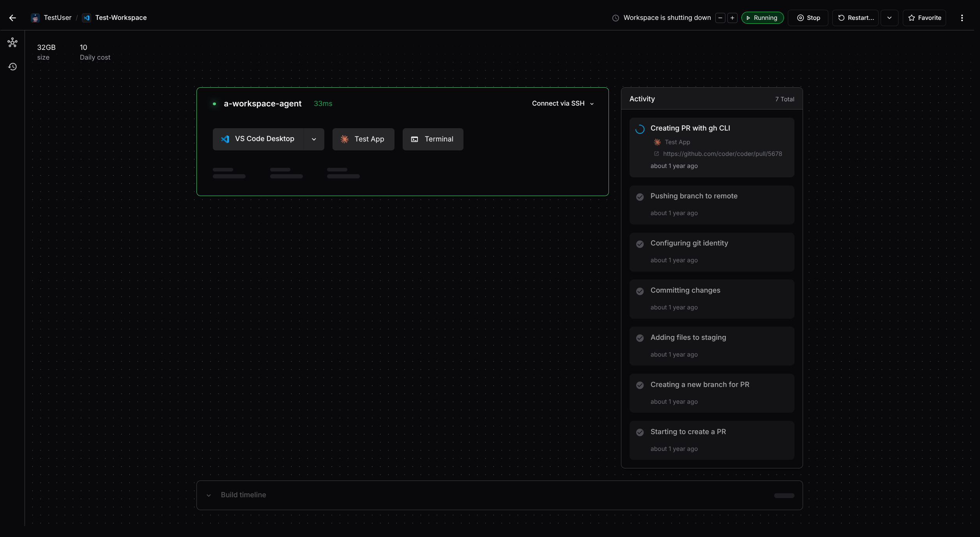Expand the Build timeline section
Viewport: 980px width, 537px height.
(x=244, y=495)
